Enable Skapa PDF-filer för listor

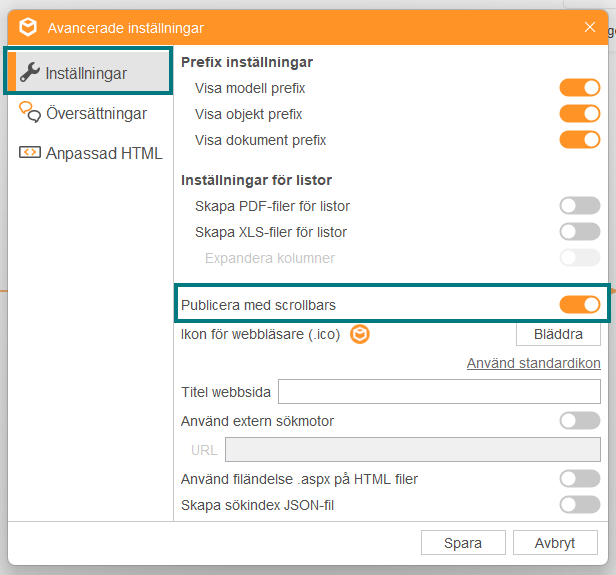pos(580,205)
